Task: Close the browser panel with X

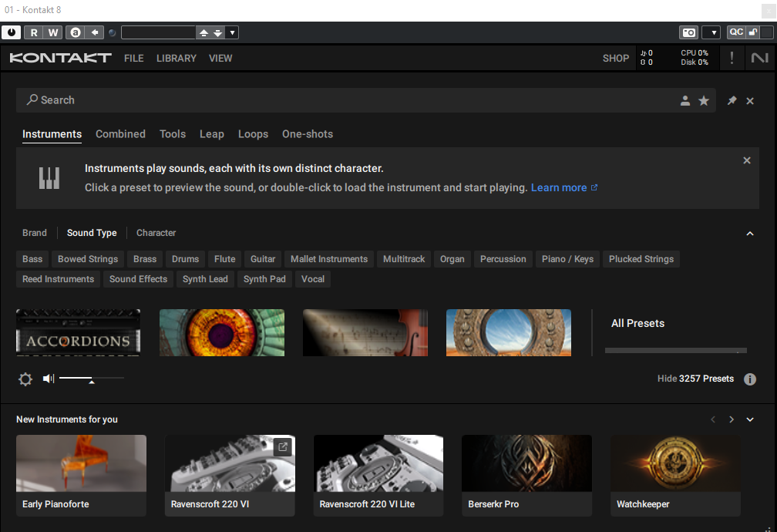Action: click(750, 101)
